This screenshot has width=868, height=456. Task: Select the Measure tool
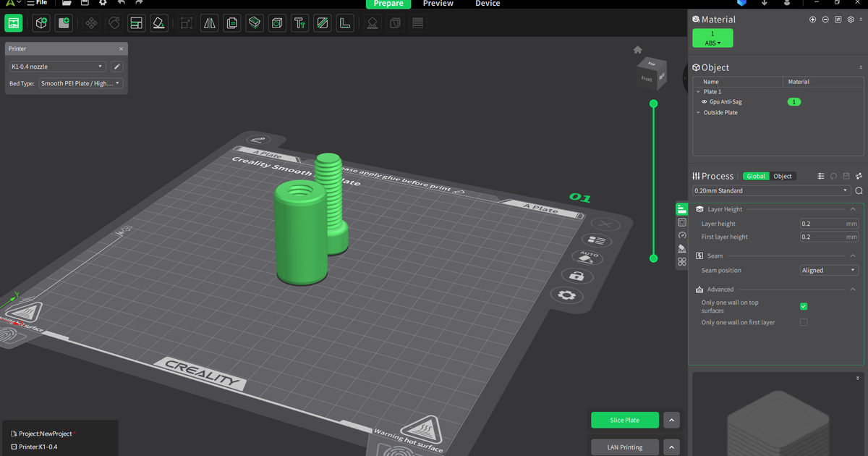[x=344, y=22]
